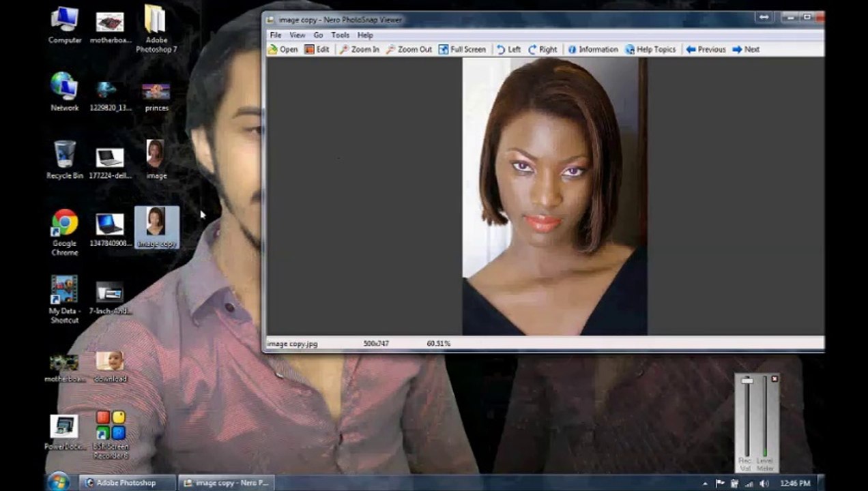Click the Edit toolbar button
The height and width of the screenshot is (491, 868).
click(x=317, y=49)
